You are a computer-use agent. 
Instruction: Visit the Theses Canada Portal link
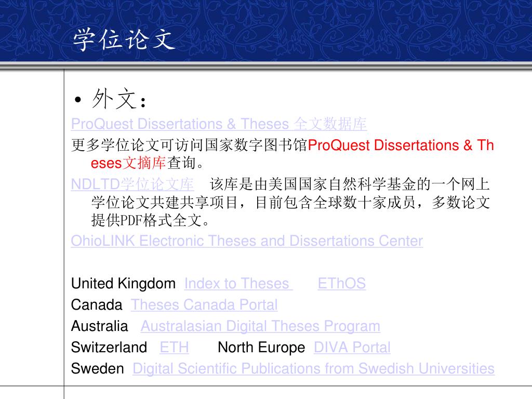(204, 304)
